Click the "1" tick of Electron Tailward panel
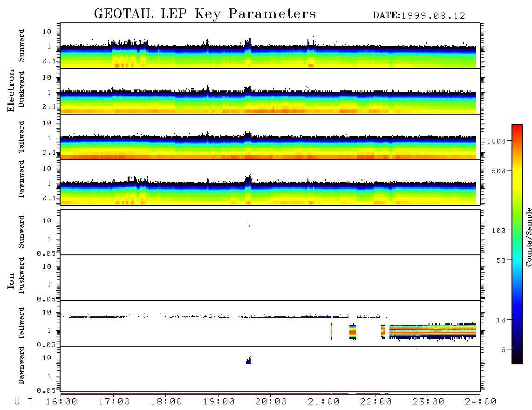Image resolution: width=532 pixels, height=410 pixels. click(49, 138)
